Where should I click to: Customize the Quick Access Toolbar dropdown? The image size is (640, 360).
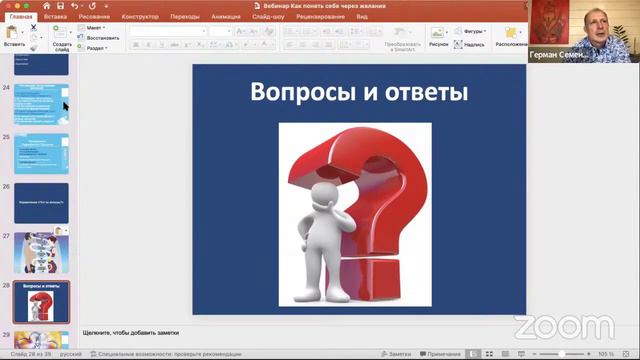point(106,6)
